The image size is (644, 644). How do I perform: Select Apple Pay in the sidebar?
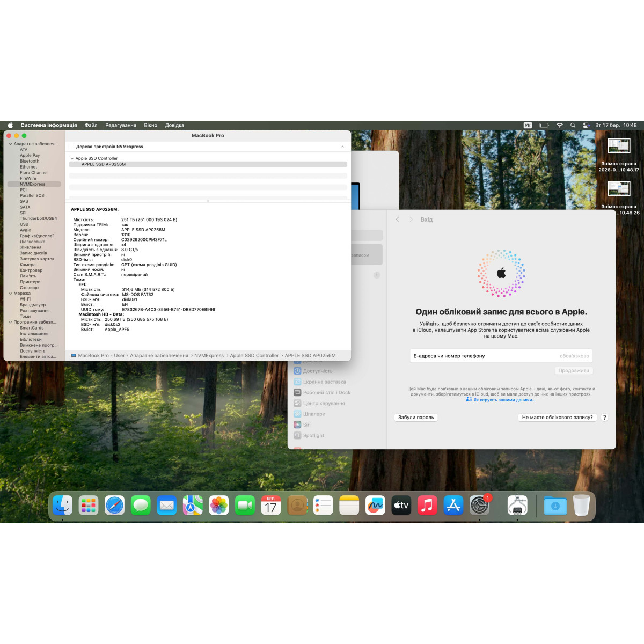click(30, 155)
